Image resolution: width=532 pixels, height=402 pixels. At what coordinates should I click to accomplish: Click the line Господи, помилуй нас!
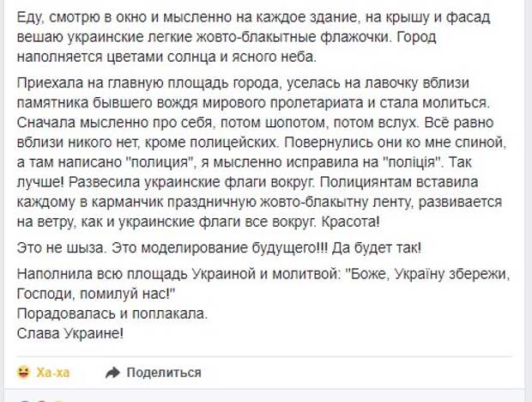[95, 294]
